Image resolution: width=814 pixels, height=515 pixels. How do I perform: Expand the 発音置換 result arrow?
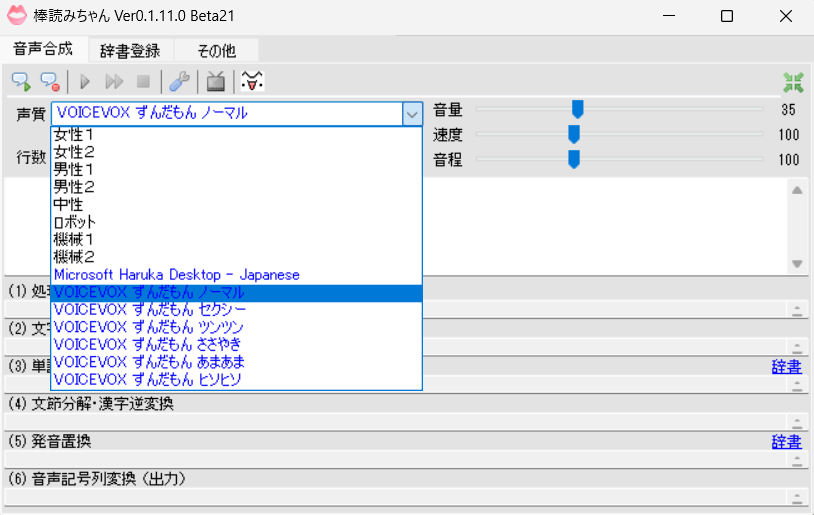[x=797, y=460]
